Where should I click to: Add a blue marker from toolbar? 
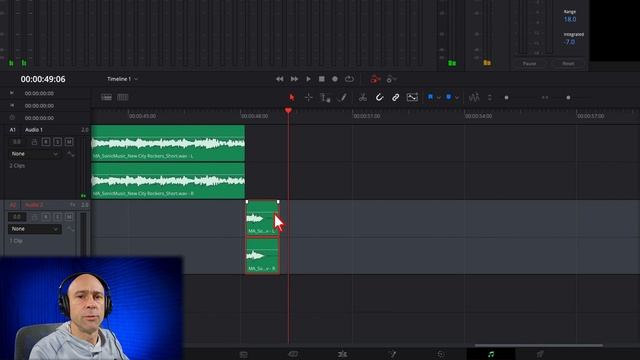pyautogui.click(x=449, y=97)
